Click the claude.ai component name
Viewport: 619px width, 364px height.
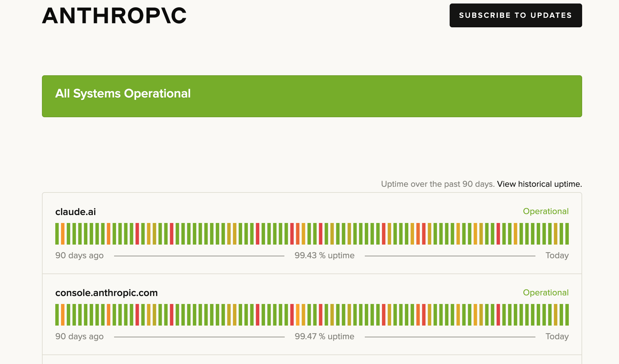click(x=76, y=212)
